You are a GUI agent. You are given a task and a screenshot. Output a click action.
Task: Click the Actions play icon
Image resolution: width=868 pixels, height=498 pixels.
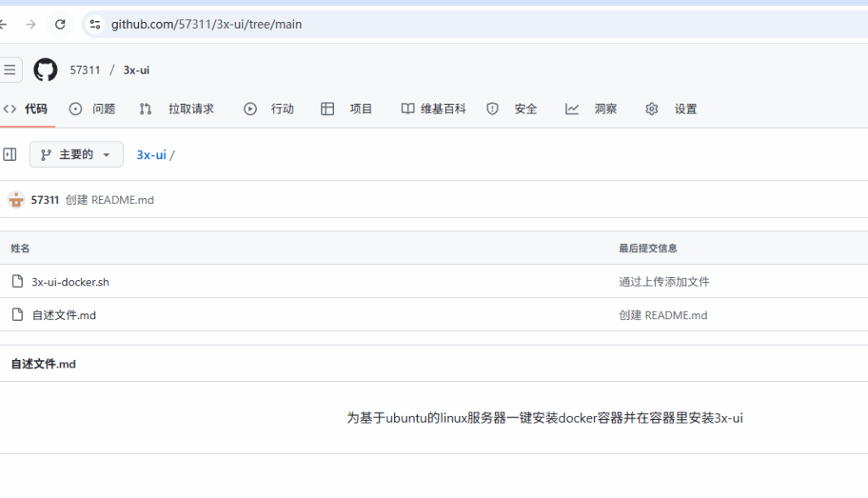click(250, 109)
